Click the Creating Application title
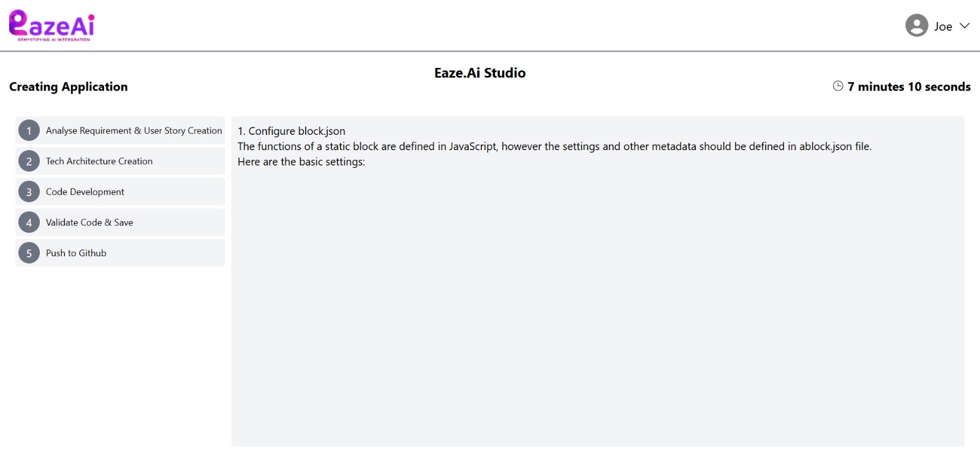Screen dimensions: 980x462 pos(69,86)
